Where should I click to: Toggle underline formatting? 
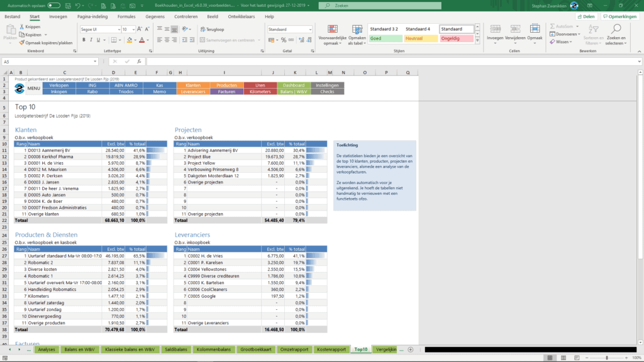(99, 39)
